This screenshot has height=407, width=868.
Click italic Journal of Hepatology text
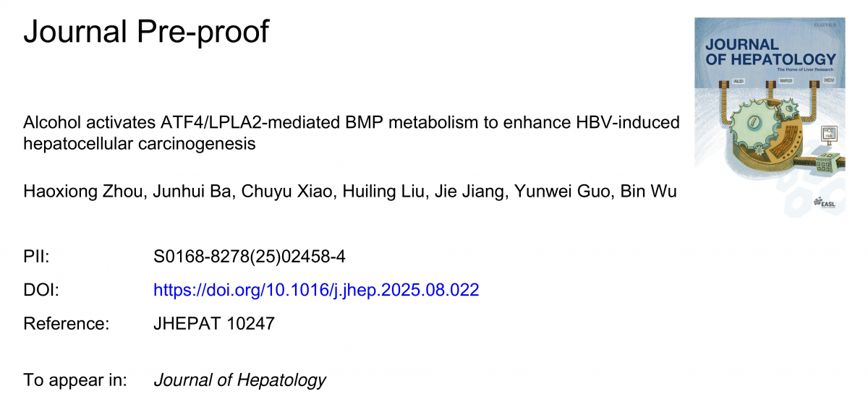240,380
